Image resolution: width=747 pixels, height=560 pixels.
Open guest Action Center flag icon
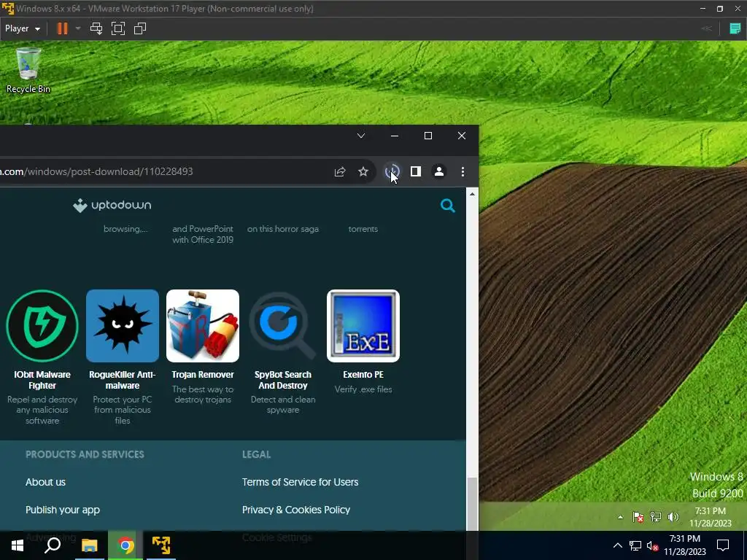[638, 517]
